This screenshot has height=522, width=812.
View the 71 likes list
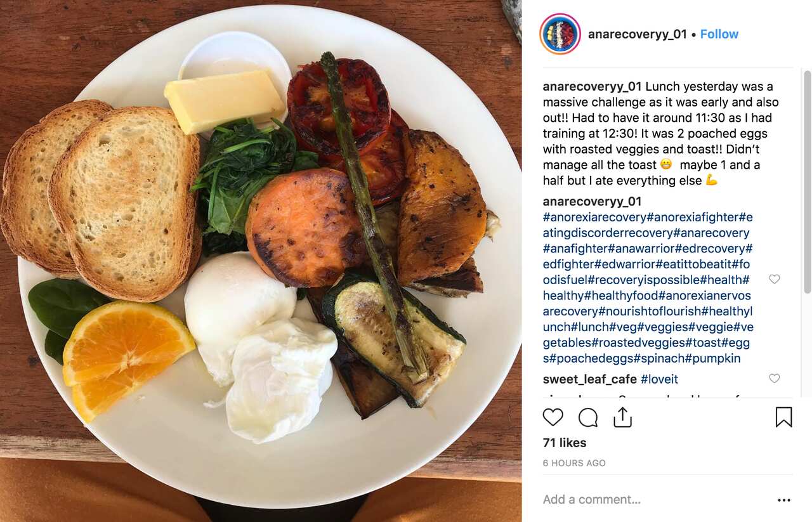pos(565,443)
